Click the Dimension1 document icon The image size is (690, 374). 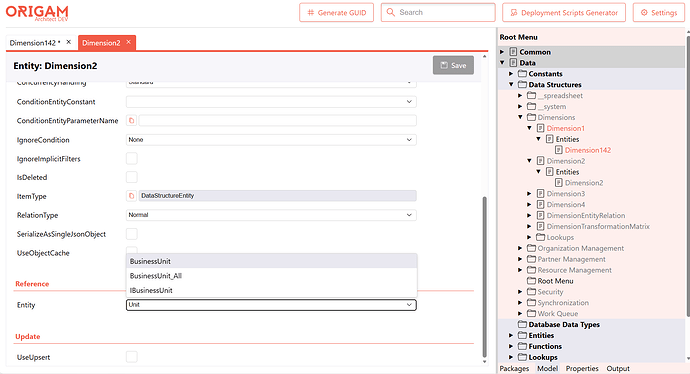click(x=541, y=128)
